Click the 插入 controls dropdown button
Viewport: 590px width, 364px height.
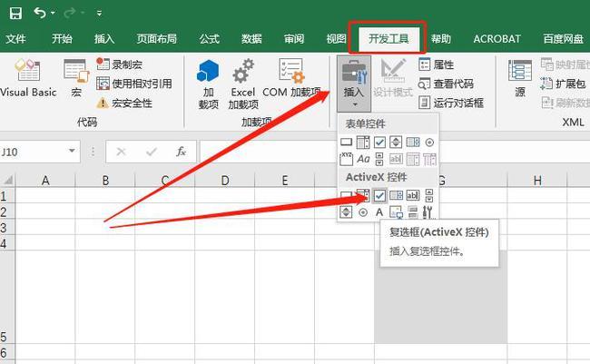point(354,84)
